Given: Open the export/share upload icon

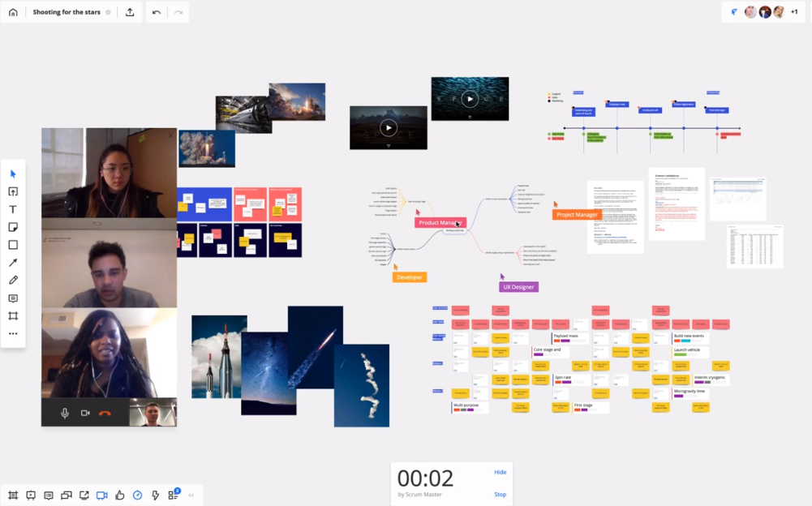Looking at the screenshot, I should click(130, 12).
